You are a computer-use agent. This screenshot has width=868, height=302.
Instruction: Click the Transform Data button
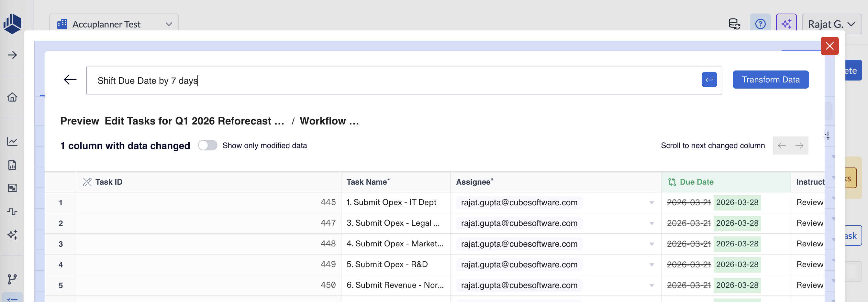pyautogui.click(x=770, y=80)
